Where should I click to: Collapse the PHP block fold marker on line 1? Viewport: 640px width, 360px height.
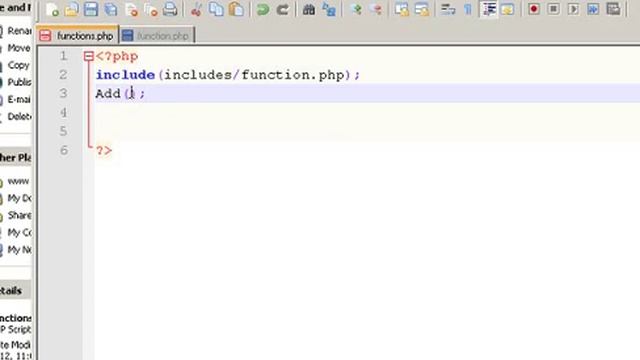coord(89,56)
